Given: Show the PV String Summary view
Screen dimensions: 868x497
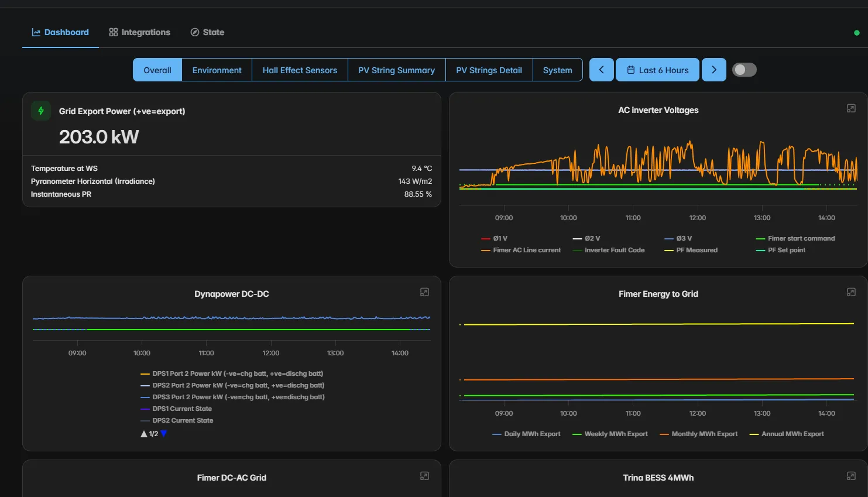Looking at the screenshot, I should (396, 70).
